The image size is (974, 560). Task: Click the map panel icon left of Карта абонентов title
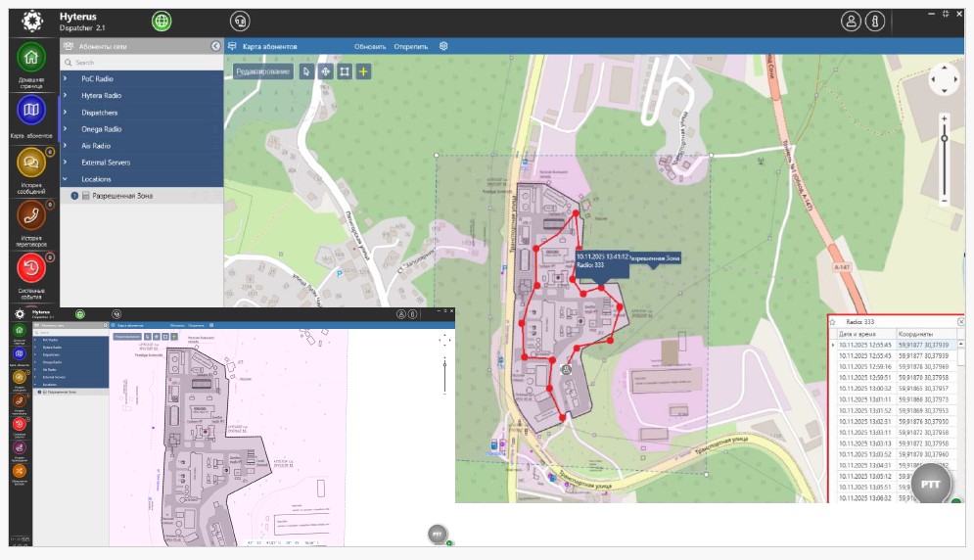232,46
